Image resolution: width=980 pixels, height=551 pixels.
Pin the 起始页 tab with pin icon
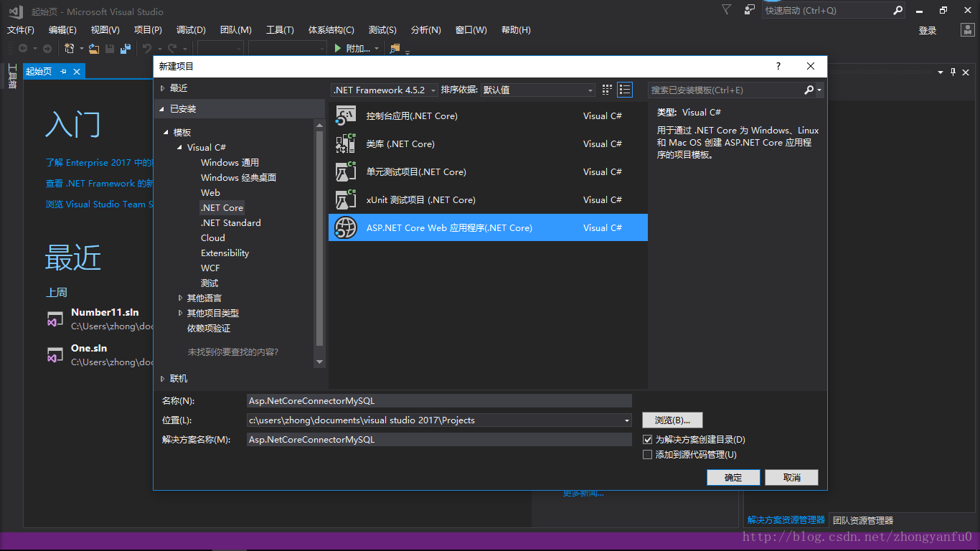click(63, 71)
